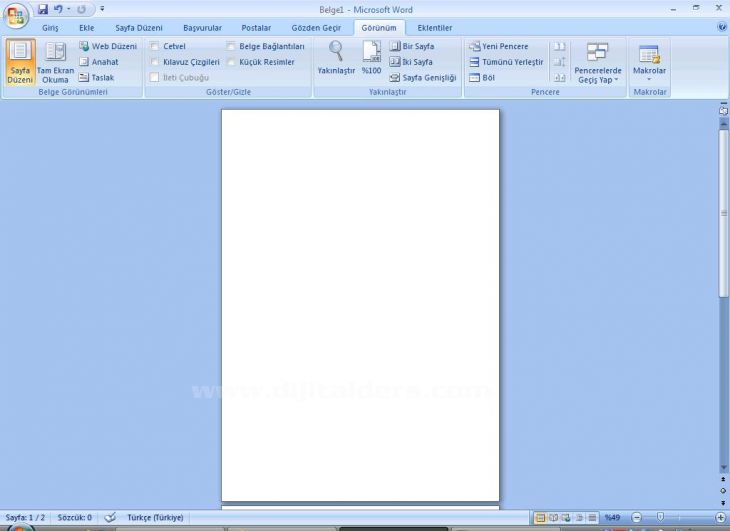Redo the last action

point(82,9)
